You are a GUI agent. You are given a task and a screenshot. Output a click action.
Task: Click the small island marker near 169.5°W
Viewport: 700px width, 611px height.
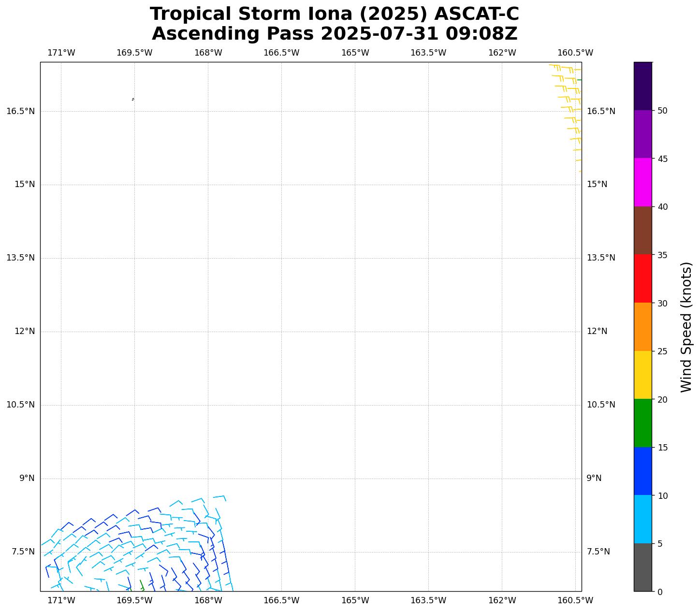[133, 99]
